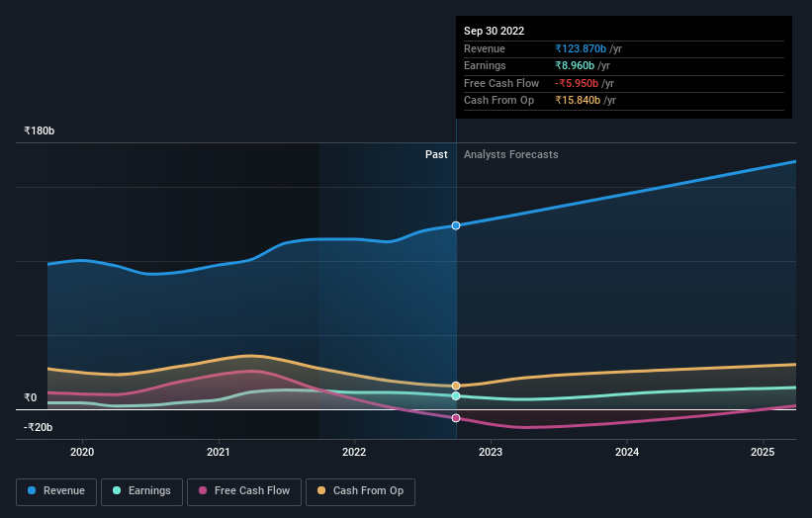
Task: Click the ₹123.870b revenue value in tooltip
Action: coord(581,48)
